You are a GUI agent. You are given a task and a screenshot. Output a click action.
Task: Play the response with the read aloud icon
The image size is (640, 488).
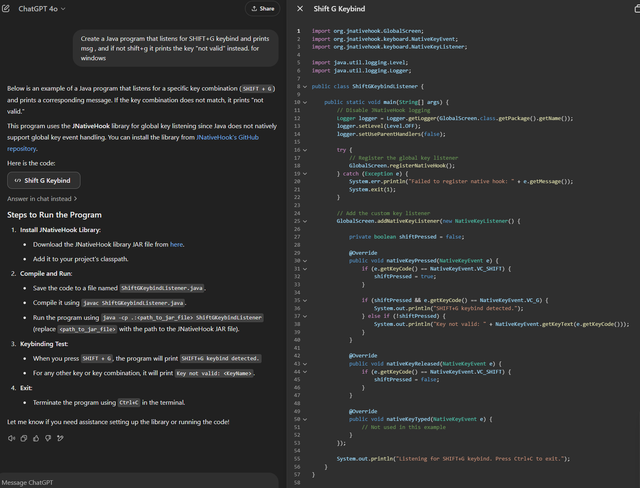[x=11, y=438]
